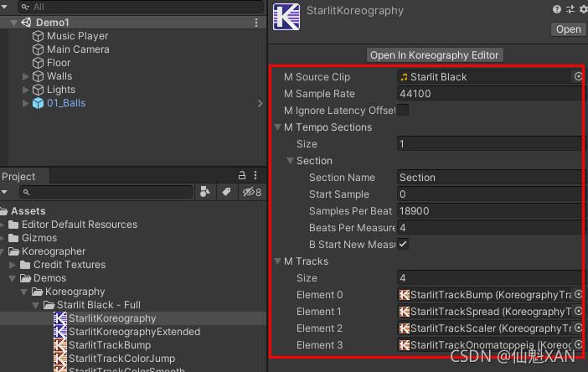The width and height of the screenshot is (588, 372).
Task: Open the Project panel options menu
Action: pyautogui.click(x=255, y=175)
